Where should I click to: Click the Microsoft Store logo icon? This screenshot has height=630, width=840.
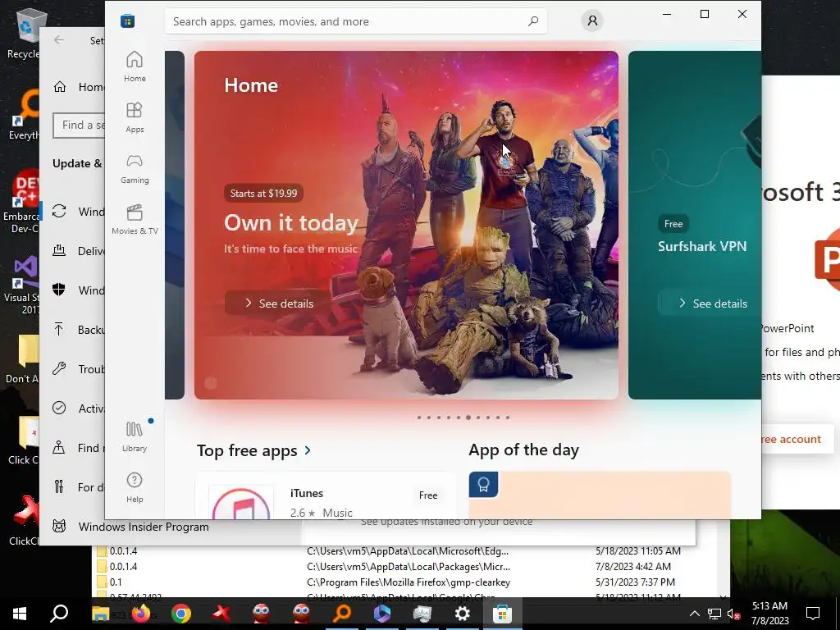127,21
